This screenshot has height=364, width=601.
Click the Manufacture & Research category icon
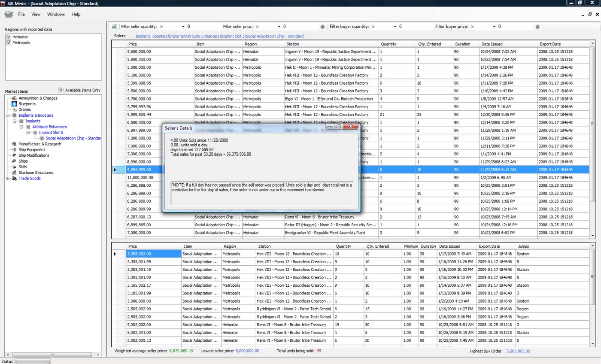[x=14, y=144]
